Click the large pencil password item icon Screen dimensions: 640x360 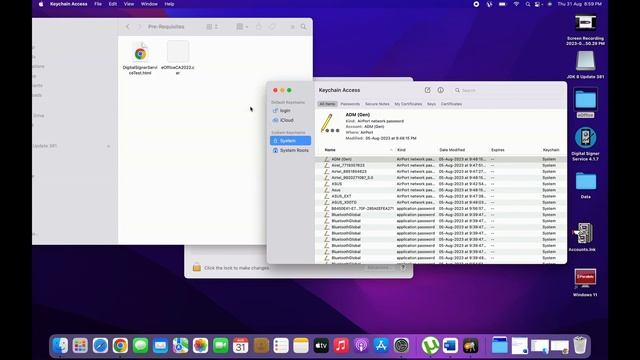coord(329,124)
